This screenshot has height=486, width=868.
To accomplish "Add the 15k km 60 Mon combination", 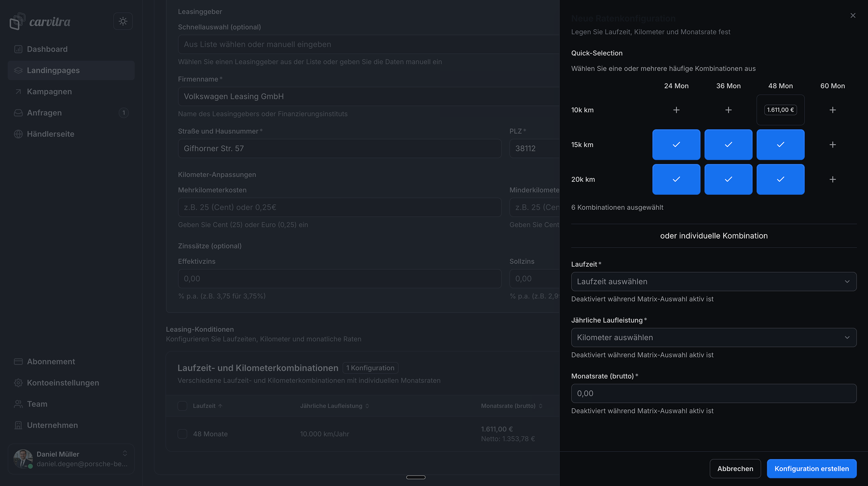I will 832,145.
